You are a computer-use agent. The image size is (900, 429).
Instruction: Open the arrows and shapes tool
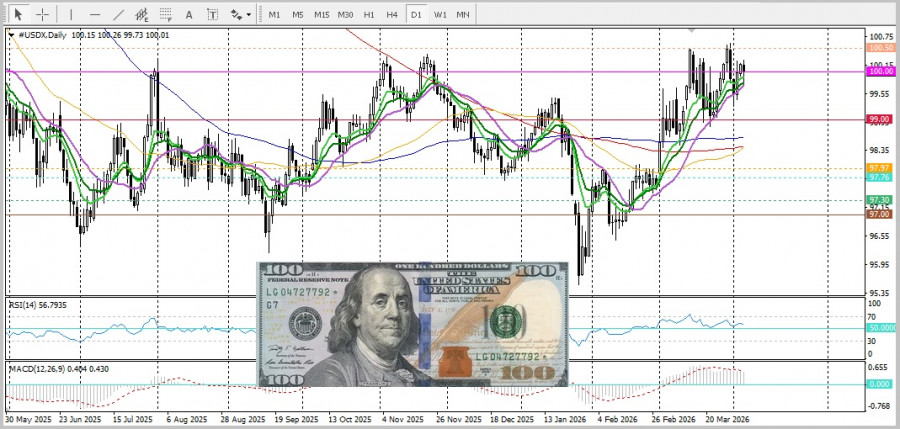[236, 15]
